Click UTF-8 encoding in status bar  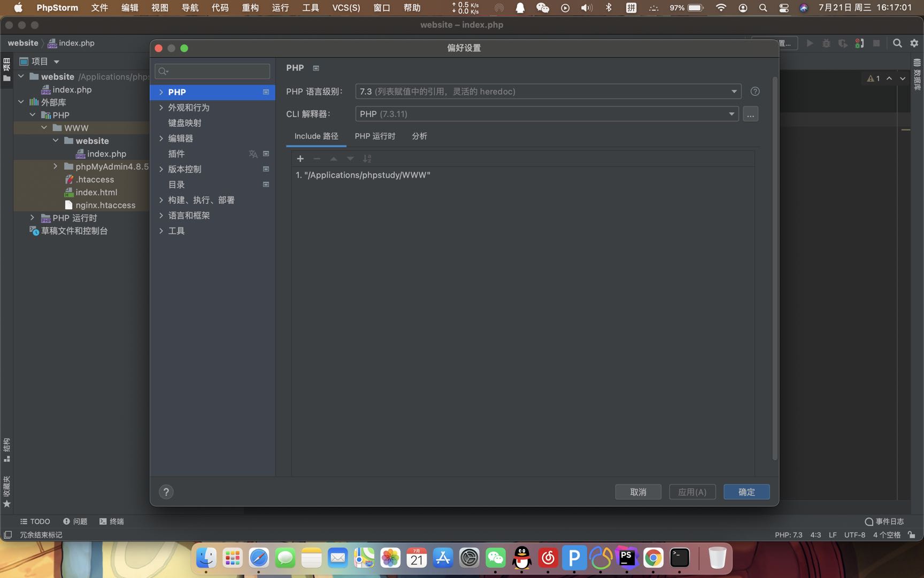coord(854,535)
